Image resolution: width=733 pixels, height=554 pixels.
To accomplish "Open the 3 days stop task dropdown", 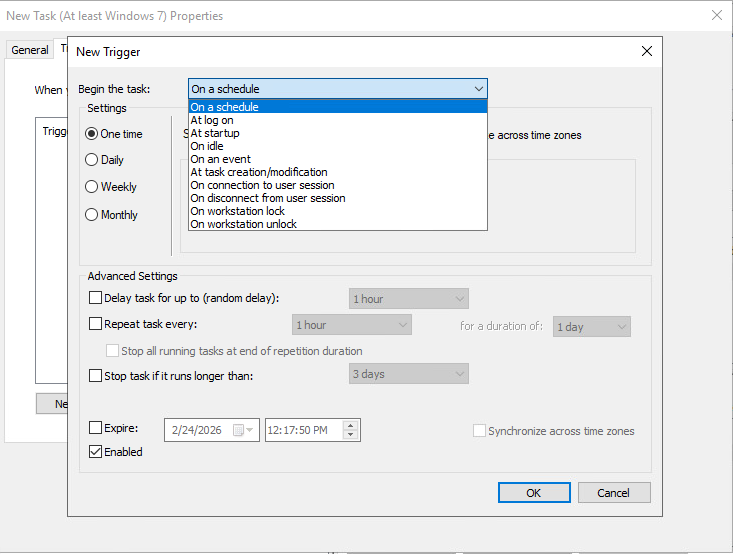I will (409, 374).
